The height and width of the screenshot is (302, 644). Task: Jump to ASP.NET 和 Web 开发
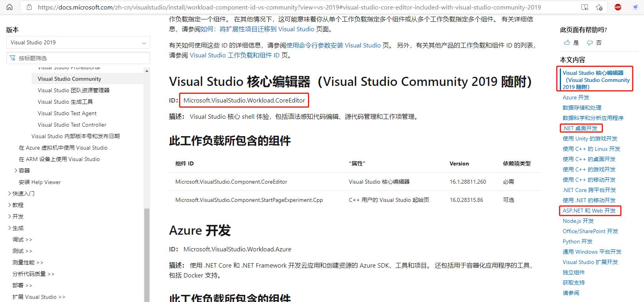589,211
